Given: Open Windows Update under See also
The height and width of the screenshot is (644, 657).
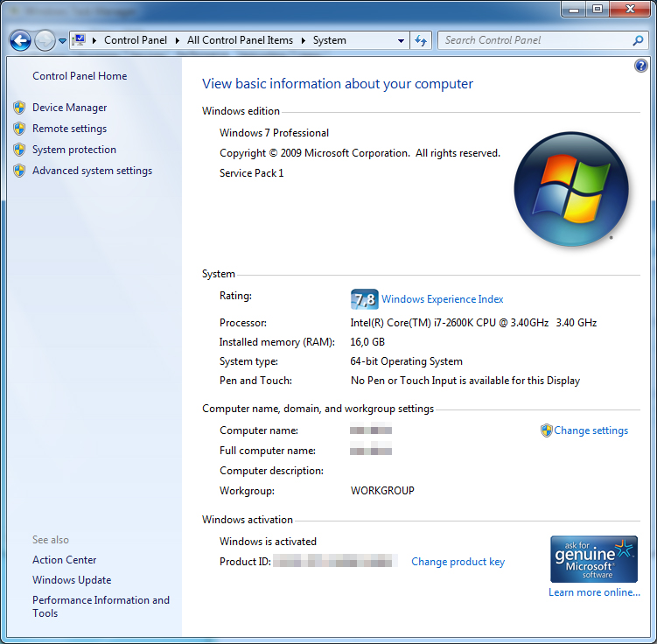Looking at the screenshot, I should [x=72, y=580].
